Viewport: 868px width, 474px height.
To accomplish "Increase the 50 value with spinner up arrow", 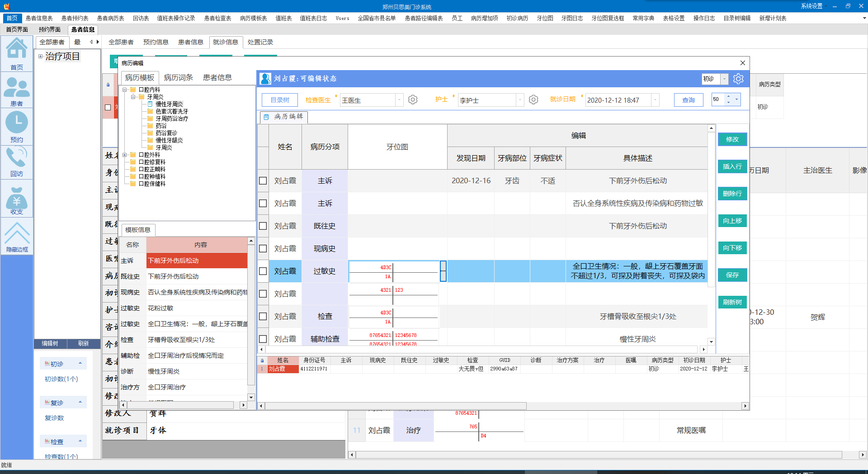I will 728,97.
